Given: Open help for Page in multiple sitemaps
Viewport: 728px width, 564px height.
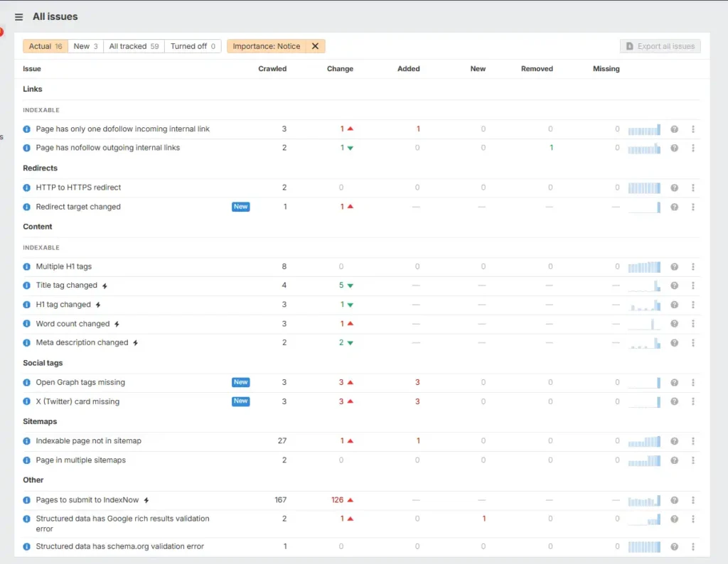Looking at the screenshot, I should click(674, 460).
